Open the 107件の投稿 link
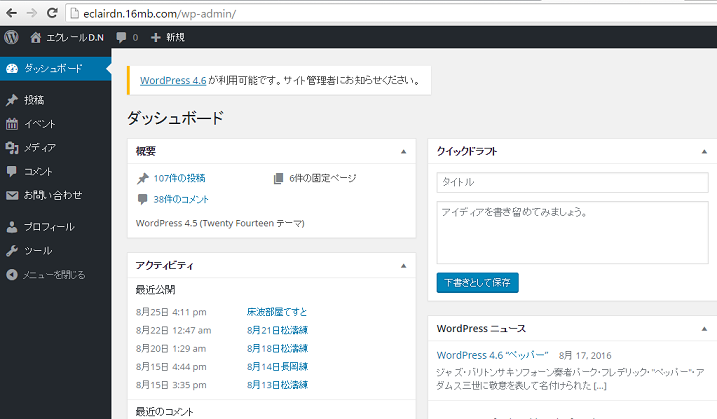 coord(179,178)
